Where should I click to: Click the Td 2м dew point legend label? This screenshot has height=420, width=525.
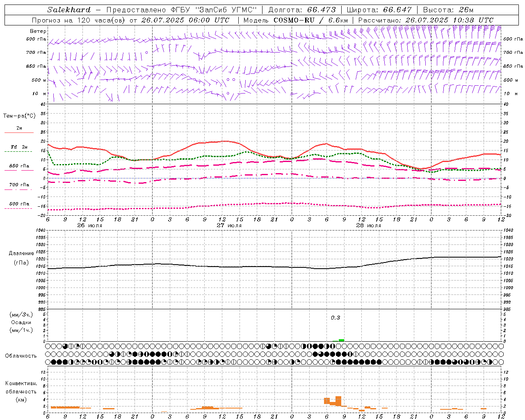click(19, 147)
